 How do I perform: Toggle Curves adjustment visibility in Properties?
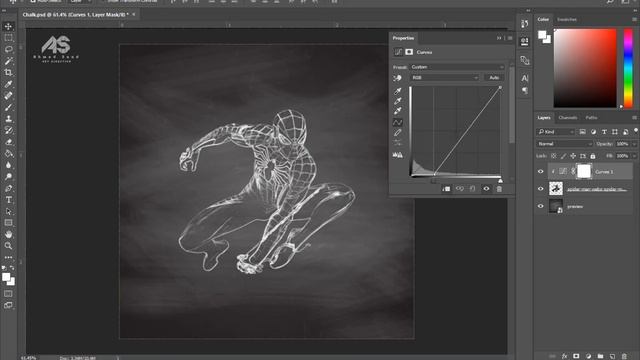[486, 189]
